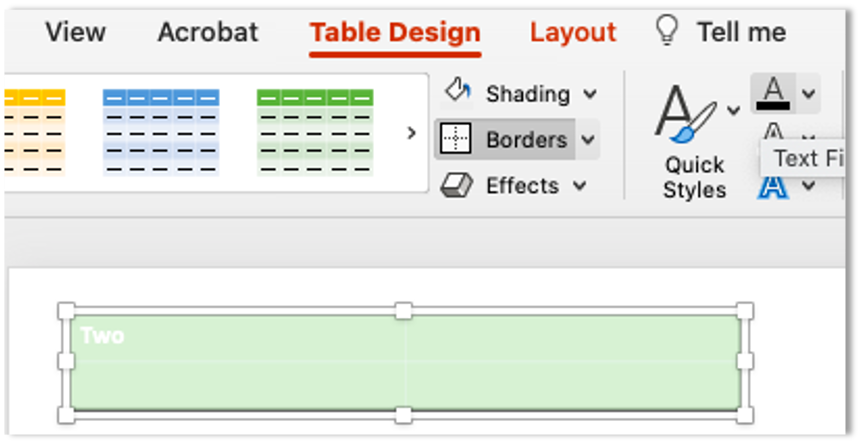Expand the Borders dropdown arrow

coord(588,140)
